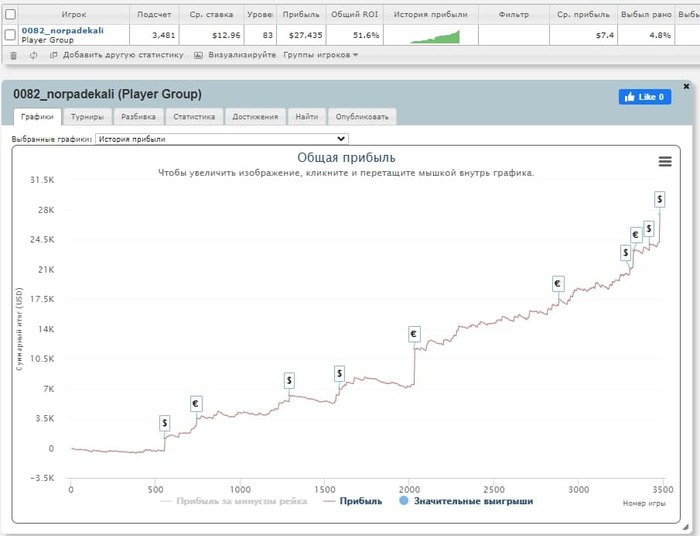The width and height of the screenshot is (700, 536).
Task: Open the chart hamburger menu icon
Action: click(665, 162)
